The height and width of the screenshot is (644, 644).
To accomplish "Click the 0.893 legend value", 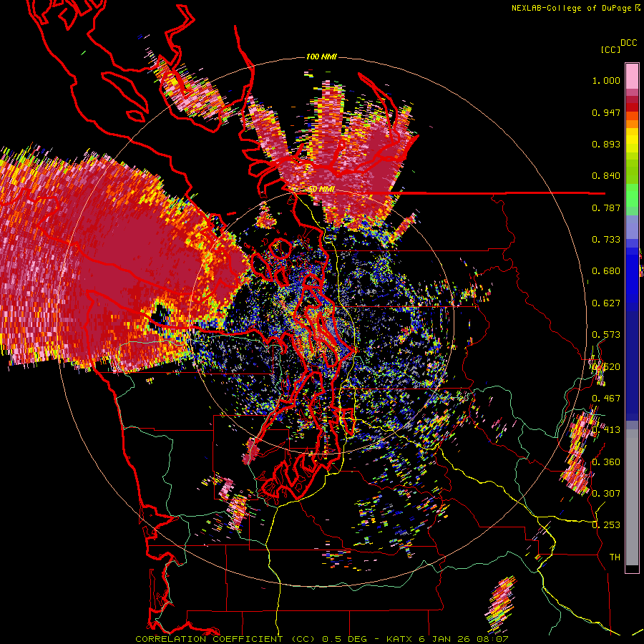I will pos(606,144).
